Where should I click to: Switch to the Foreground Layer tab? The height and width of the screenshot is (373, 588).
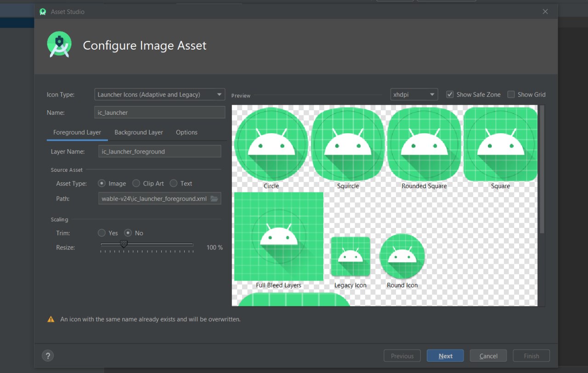click(77, 132)
